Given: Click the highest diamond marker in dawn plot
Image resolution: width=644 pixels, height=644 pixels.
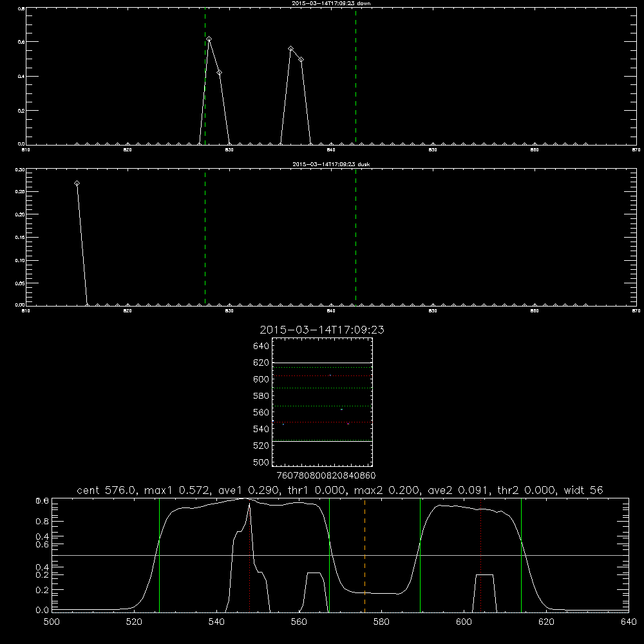Looking at the screenshot, I should point(209,39).
